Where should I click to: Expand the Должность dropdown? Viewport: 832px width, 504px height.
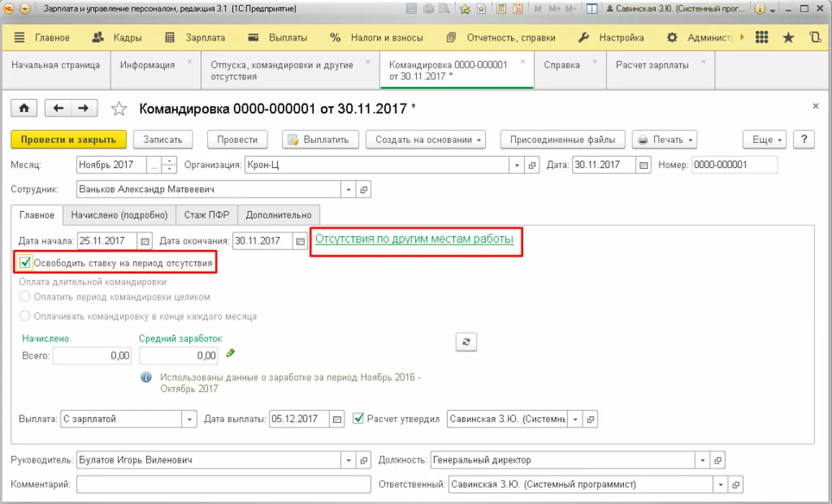click(703, 460)
